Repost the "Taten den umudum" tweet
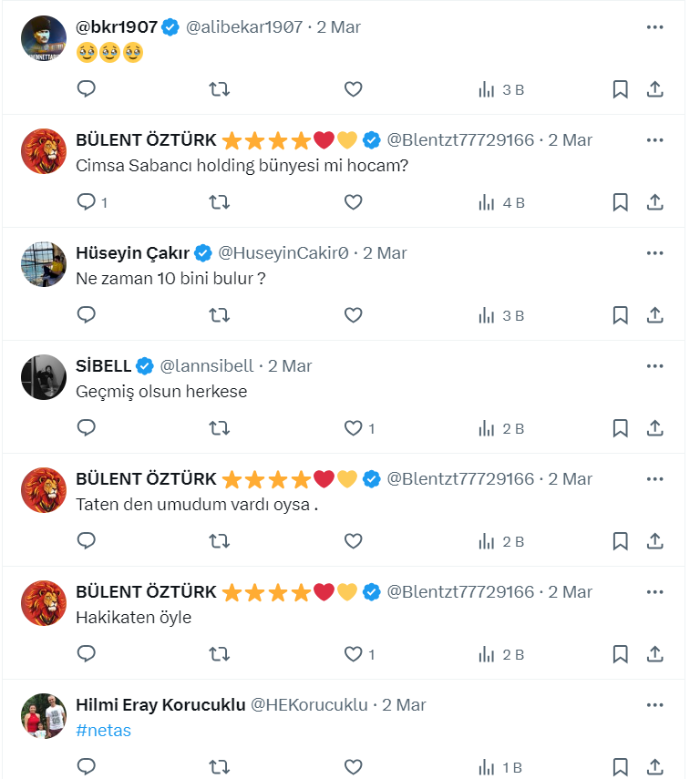The width and height of the screenshot is (700, 779). point(220,541)
